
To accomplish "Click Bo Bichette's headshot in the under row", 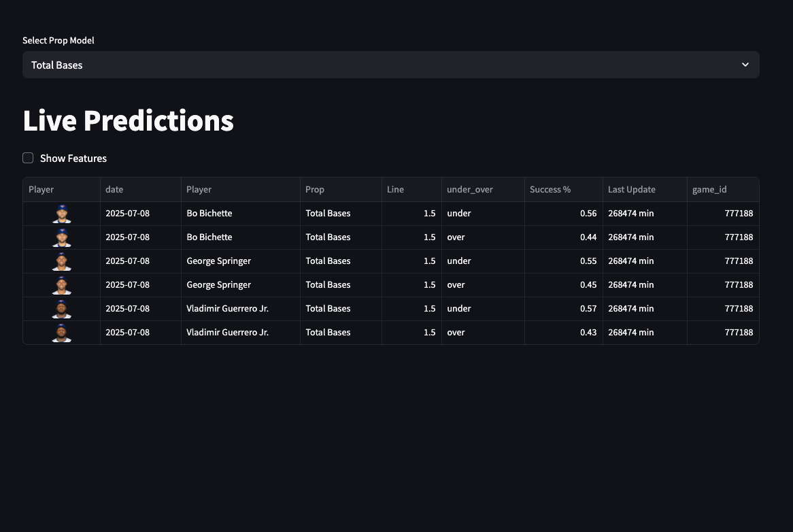I will pyautogui.click(x=62, y=214).
